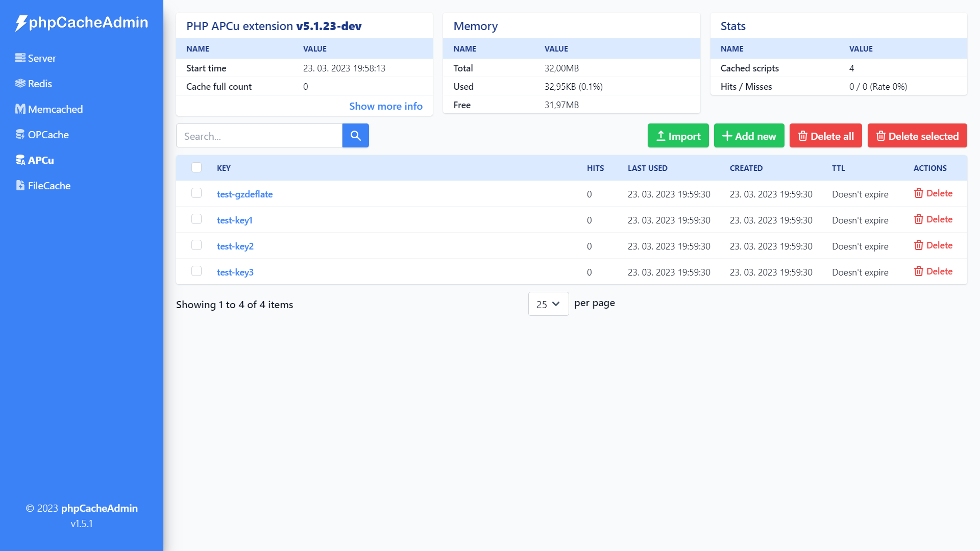Click the search magnifier icon button

(355, 136)
